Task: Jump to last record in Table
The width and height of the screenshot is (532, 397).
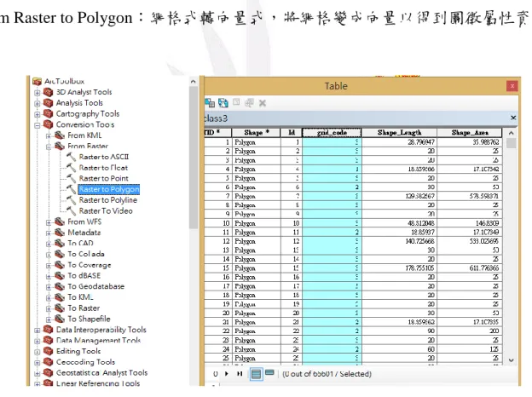Action: (240, 374)
